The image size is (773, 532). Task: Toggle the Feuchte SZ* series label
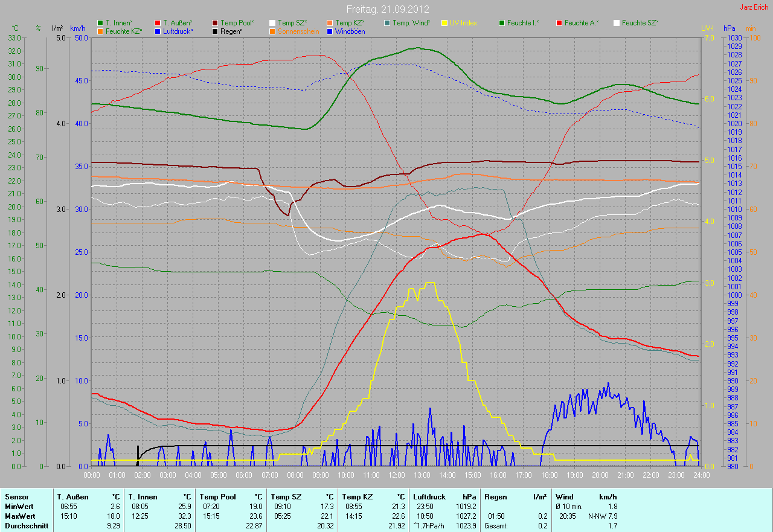click(640, 23)
